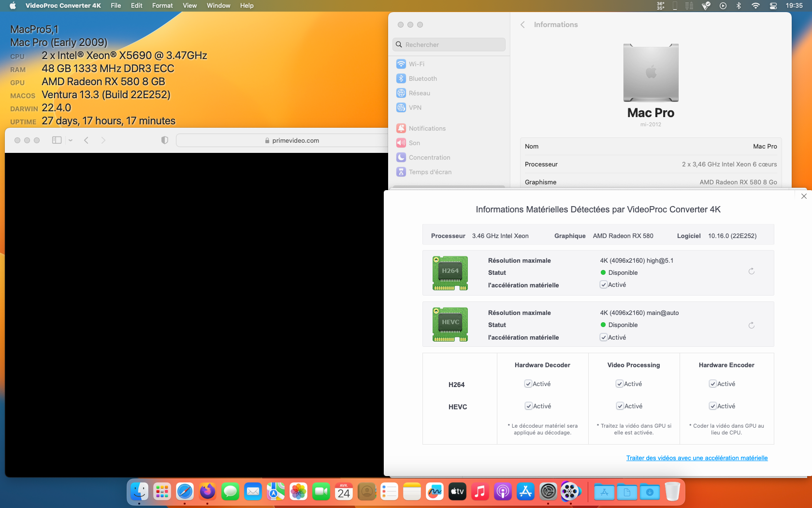
Task: Open Photos app in the Dock
Action: (299, 492)
